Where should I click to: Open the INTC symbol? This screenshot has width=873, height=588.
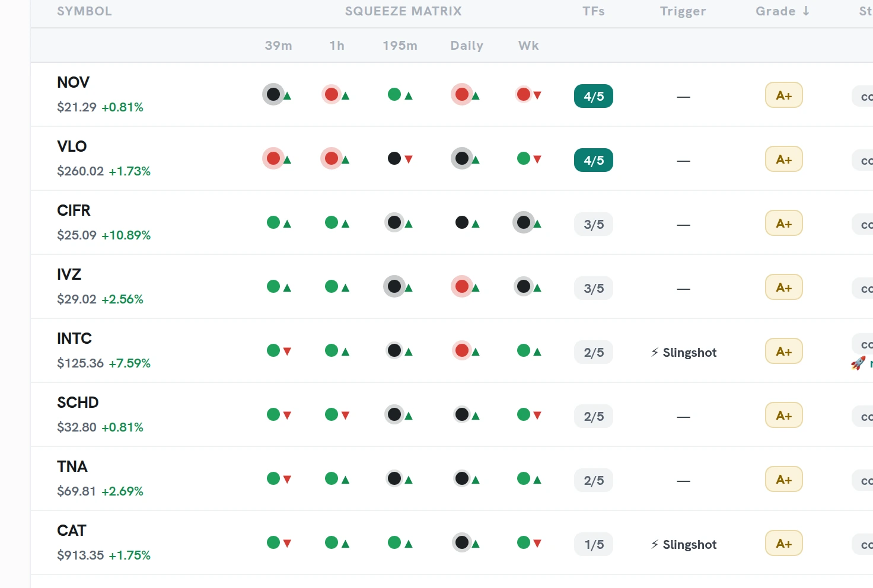pyautogui.click(x=74, y=338)
